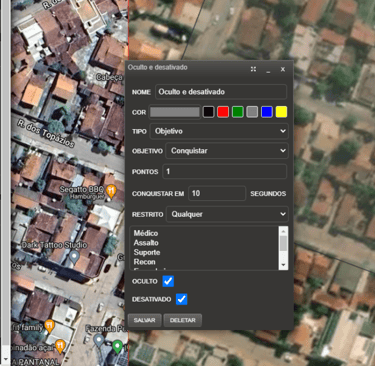Click the green map pin near Fazenda

tap(117, 346)
